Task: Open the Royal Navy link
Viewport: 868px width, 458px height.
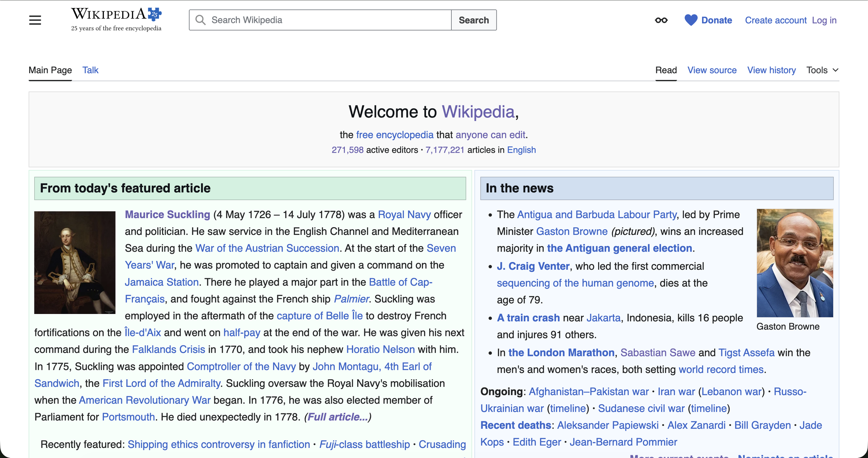Action: [404, 214]
